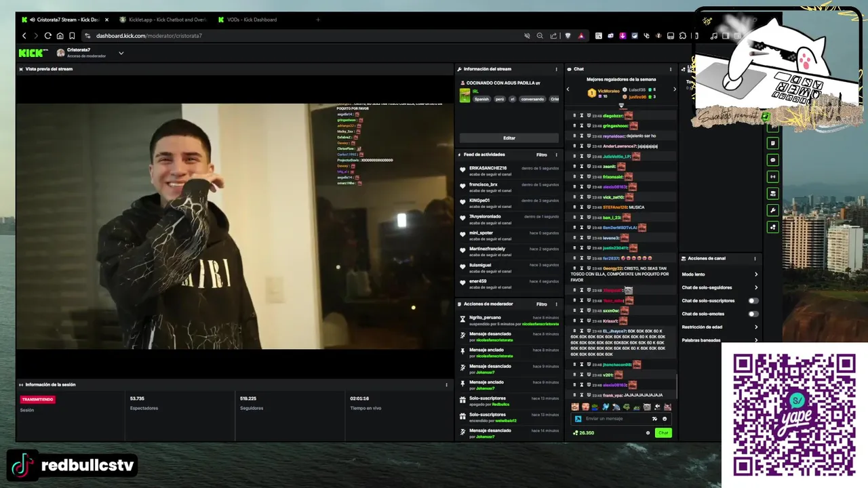868x488 pixels.
Task: Pick the first emote in quick emote row
Action: (x=575, y=407)
